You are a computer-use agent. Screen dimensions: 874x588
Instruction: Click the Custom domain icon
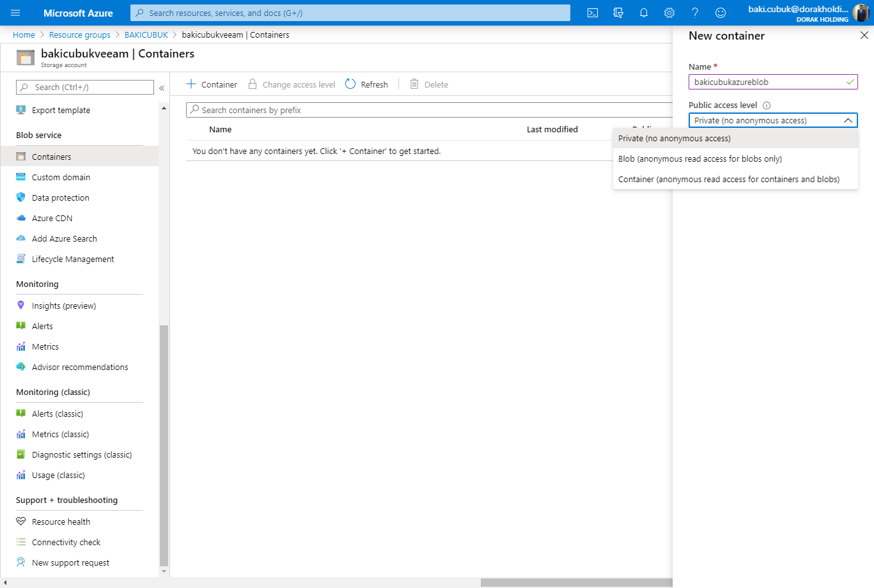pyautogui.click(x=21, y=177)
